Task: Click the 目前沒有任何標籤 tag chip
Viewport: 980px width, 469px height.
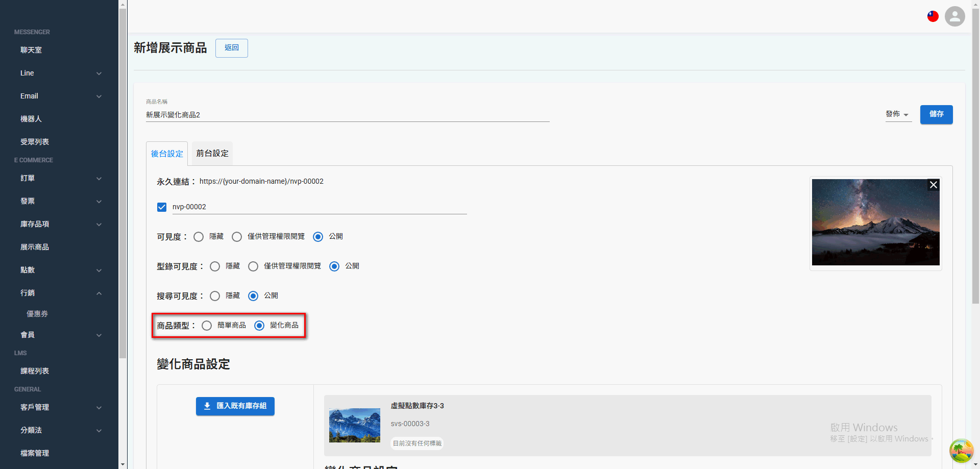Action: click(x=417, y=443)
